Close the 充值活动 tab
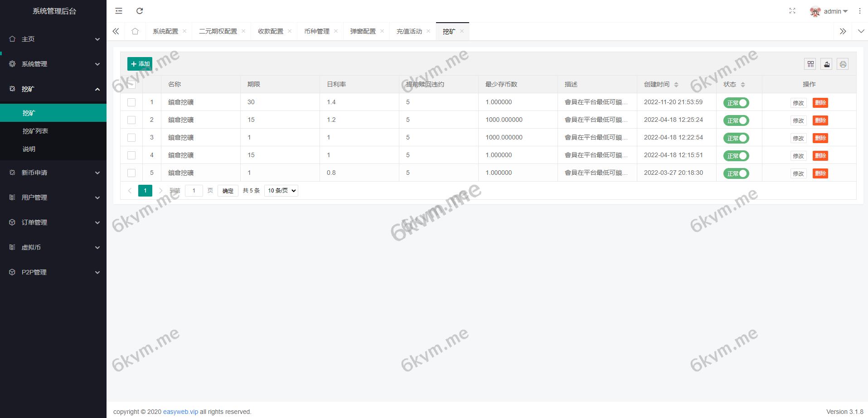The height and width of the screenshot is (418, 868). 428,31
